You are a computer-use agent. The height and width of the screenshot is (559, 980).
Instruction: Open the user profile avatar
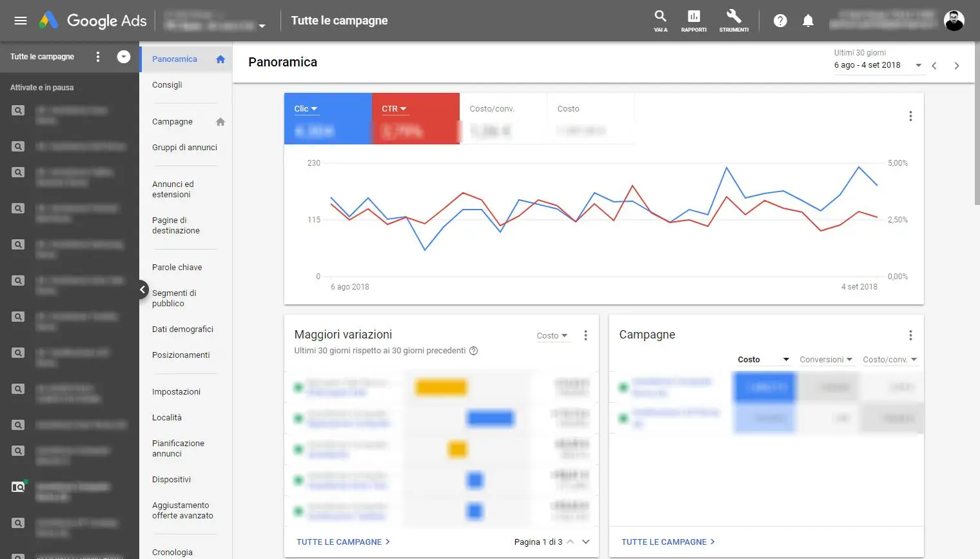click(954, 21)
